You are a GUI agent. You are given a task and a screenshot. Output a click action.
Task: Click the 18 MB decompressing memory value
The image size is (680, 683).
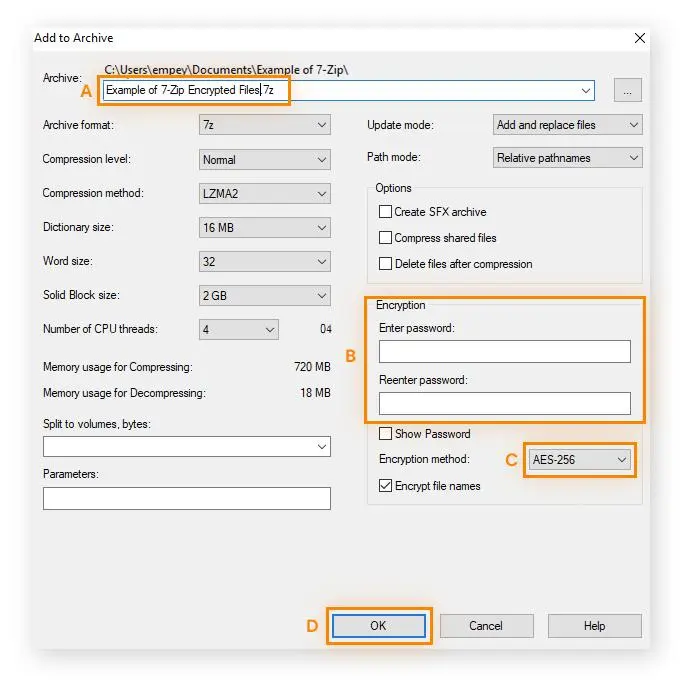click(x=315, y=393)
